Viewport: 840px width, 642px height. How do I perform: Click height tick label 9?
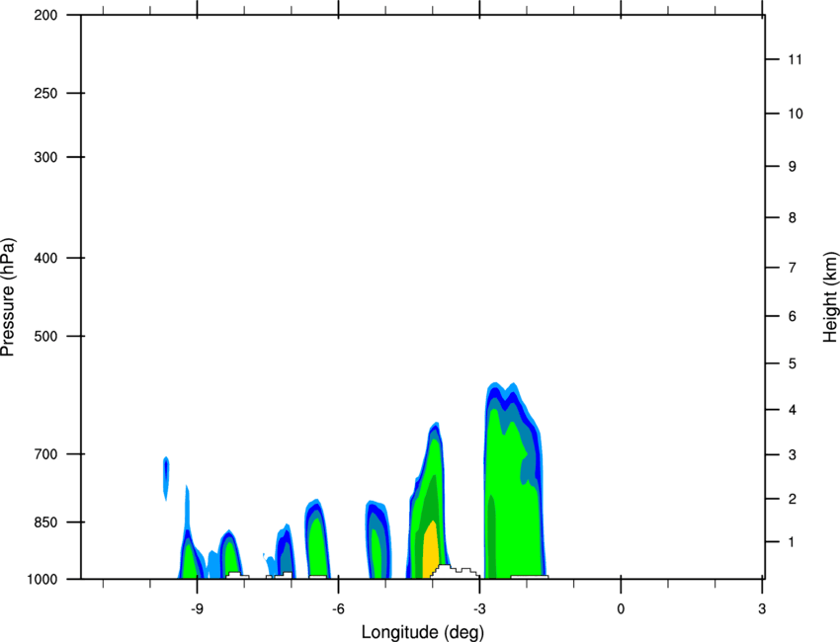793,167
